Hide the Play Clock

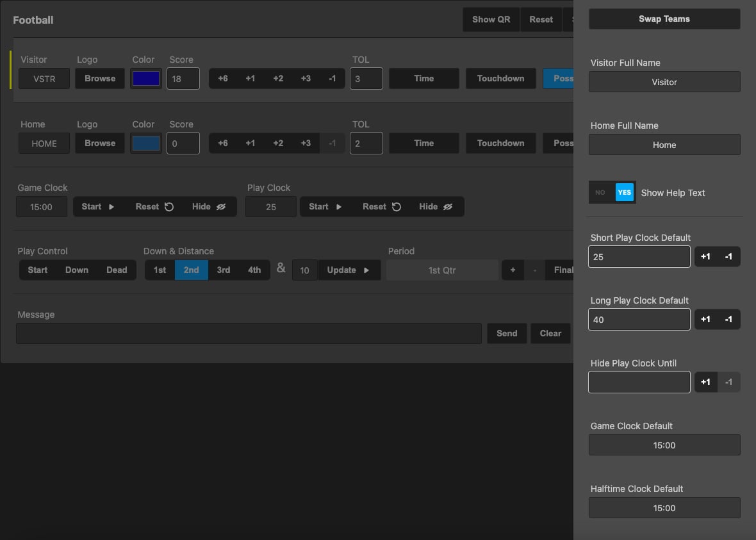[436, 207]
